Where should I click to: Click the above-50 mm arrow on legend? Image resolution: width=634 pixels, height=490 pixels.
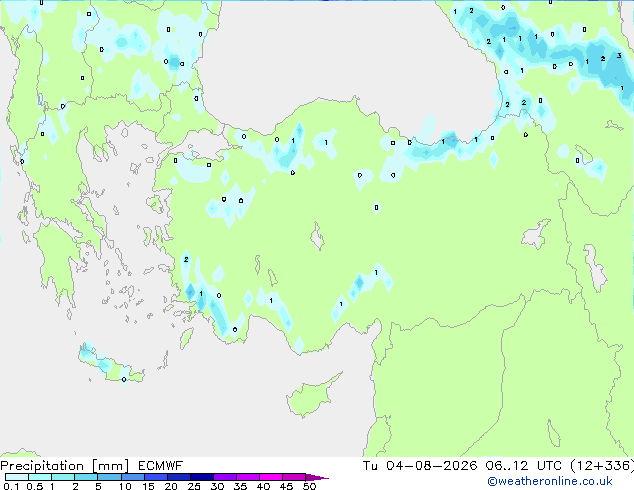[317, 477]
